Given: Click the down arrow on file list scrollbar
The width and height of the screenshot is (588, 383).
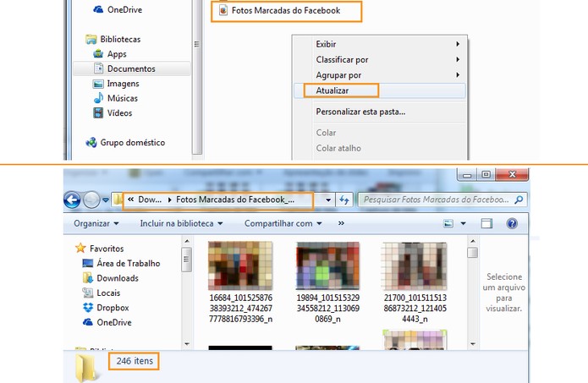Looking at the screenshot, I should click(472, 343).
